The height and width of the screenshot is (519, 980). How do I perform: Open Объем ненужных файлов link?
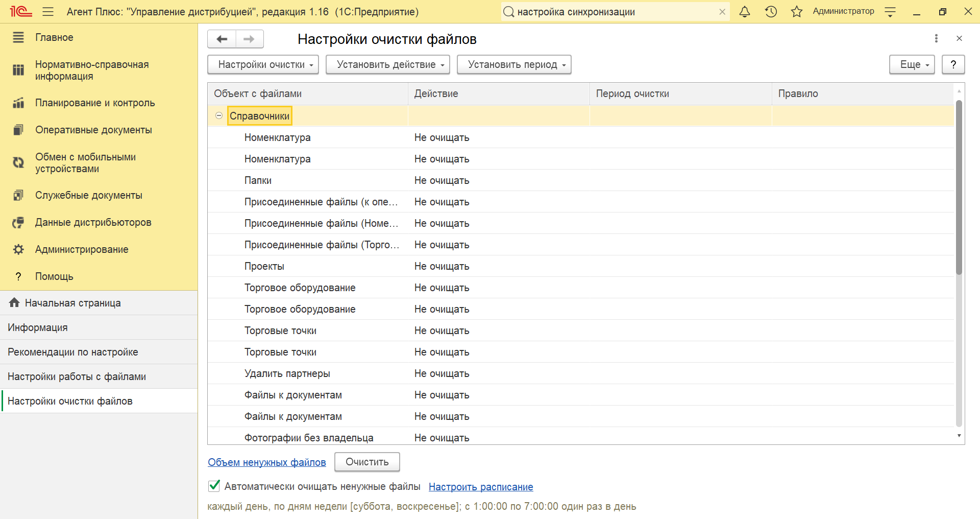[x=267, y=462]
